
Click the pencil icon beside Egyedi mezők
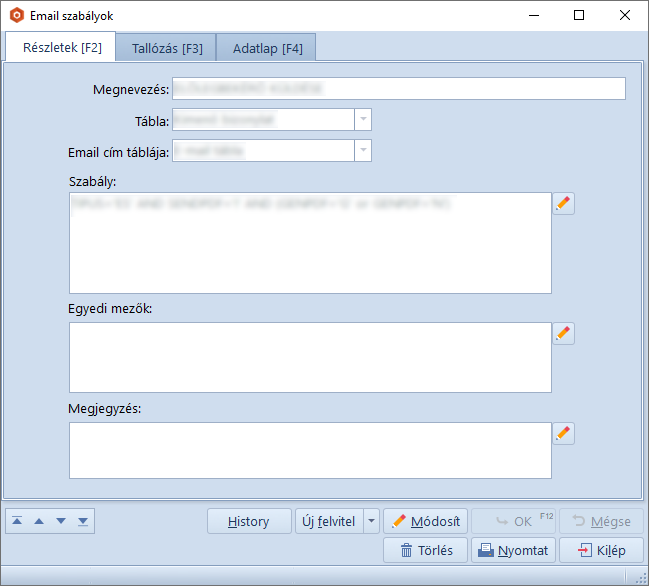[564, 333]
